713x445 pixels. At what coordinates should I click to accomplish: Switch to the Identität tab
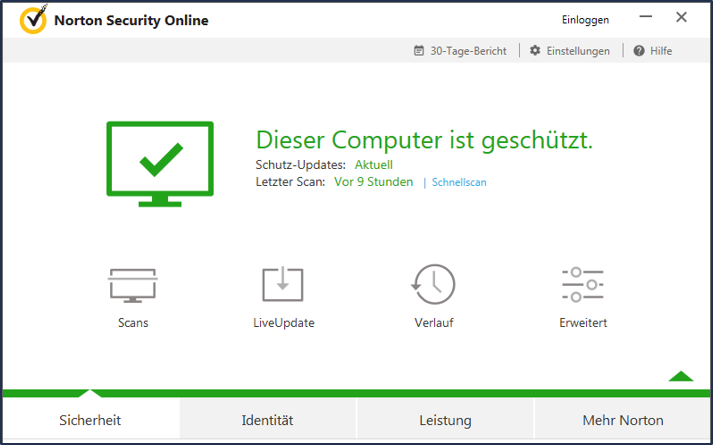point(267,419)
